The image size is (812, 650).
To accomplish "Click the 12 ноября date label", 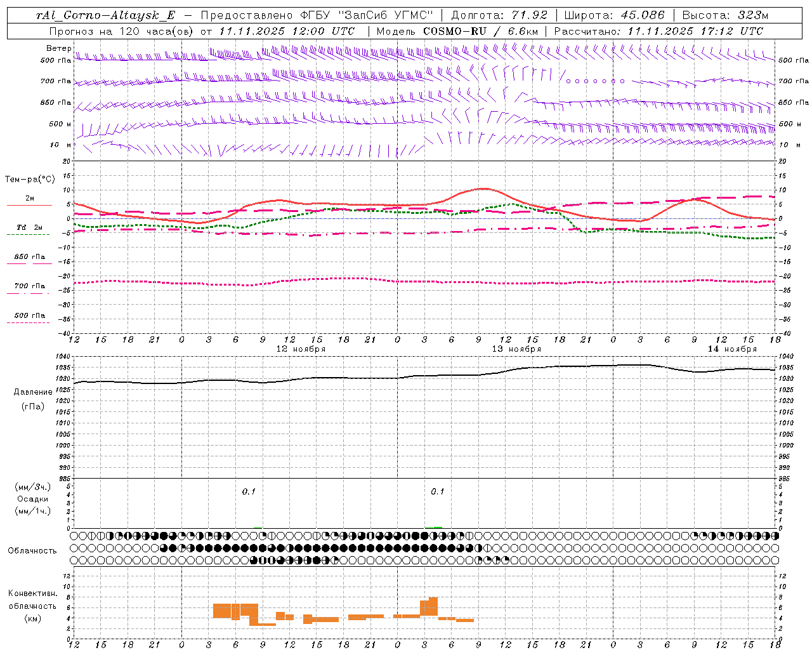I will coord(301,349).
